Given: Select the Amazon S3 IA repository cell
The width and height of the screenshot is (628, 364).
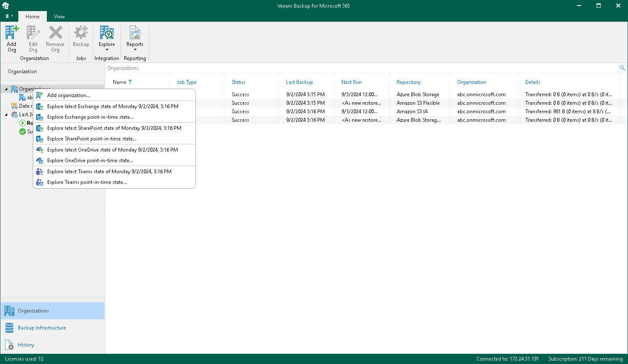Looking at the screenshot, I should [x=412, y=112].
